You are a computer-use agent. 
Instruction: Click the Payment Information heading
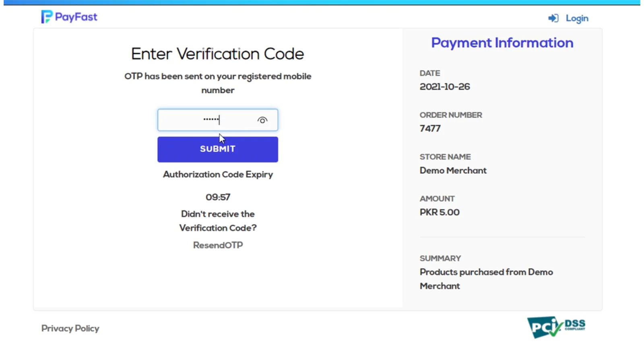tap(502, 43)
